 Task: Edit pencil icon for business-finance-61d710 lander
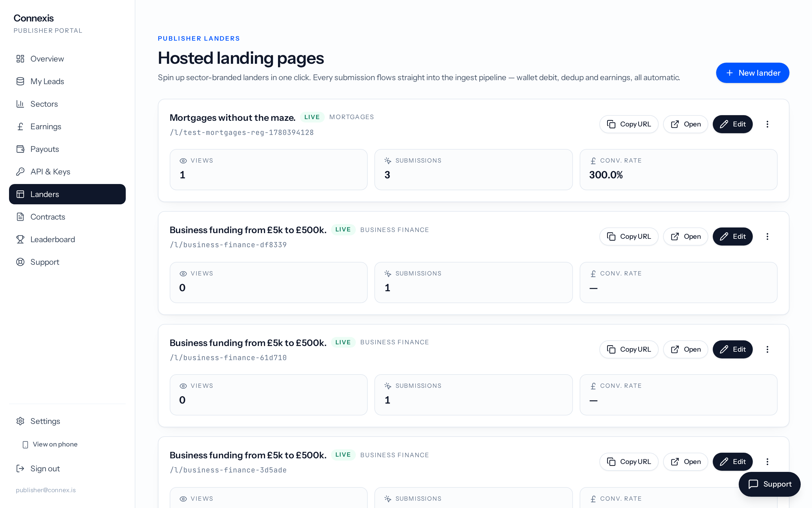pyautogui.click(x=724, y=349)
